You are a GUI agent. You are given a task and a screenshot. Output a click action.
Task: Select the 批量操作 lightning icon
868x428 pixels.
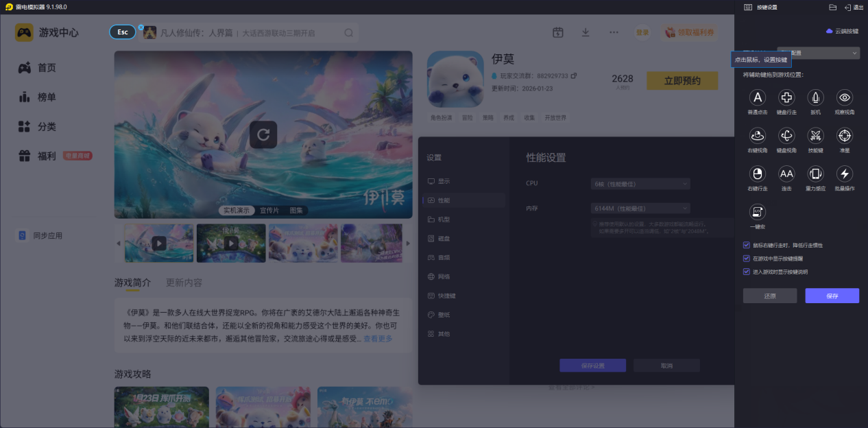(x=845, y=174)
